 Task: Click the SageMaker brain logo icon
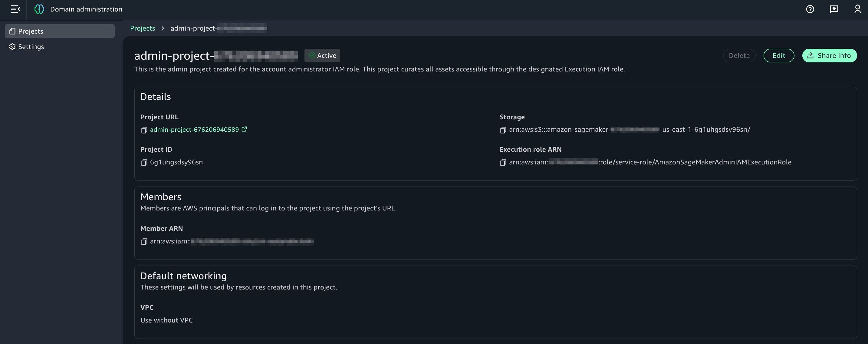pos(39,9)
